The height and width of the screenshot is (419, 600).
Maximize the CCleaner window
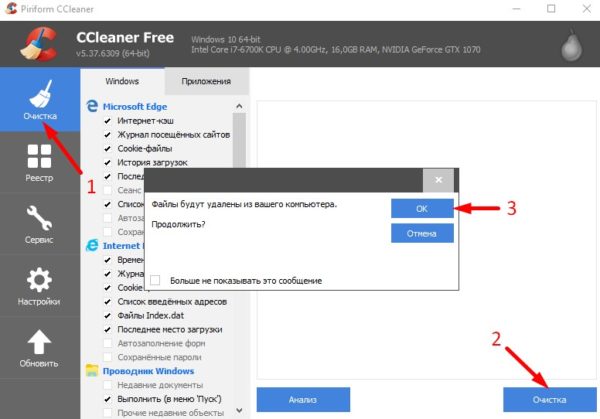[x=551, y=8]
